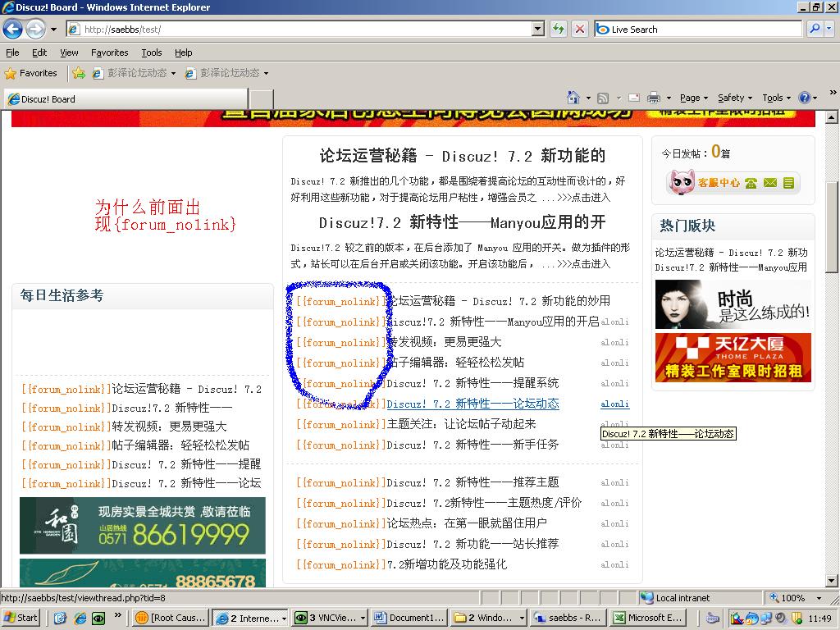
Task: Click the Home icon in command bar
Action: click(x=573, y=98)
